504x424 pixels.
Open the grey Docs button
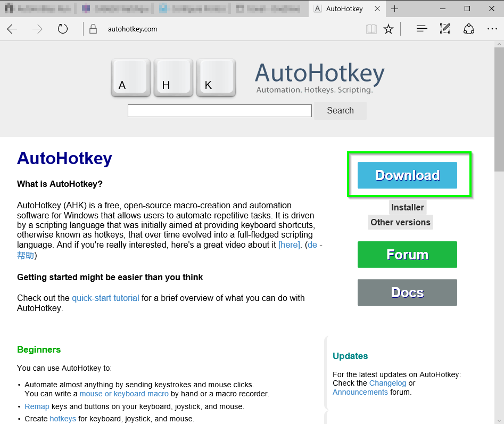(407, 292)
